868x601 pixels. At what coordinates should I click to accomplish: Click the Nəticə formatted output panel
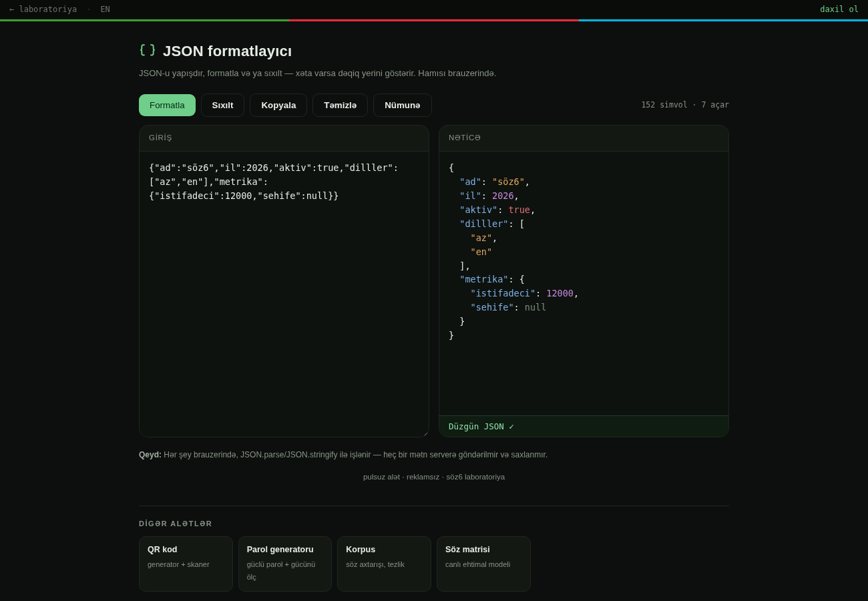584,283
